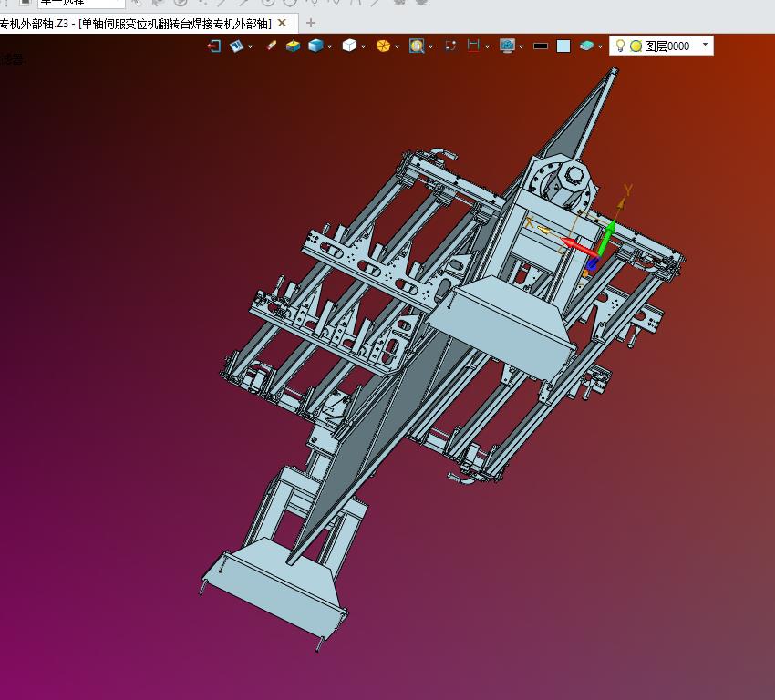Image resolution: width=775 pixels, height=700 pixels.
Task: Click the yellow-top block datum icon
Action: coord(293,46)
